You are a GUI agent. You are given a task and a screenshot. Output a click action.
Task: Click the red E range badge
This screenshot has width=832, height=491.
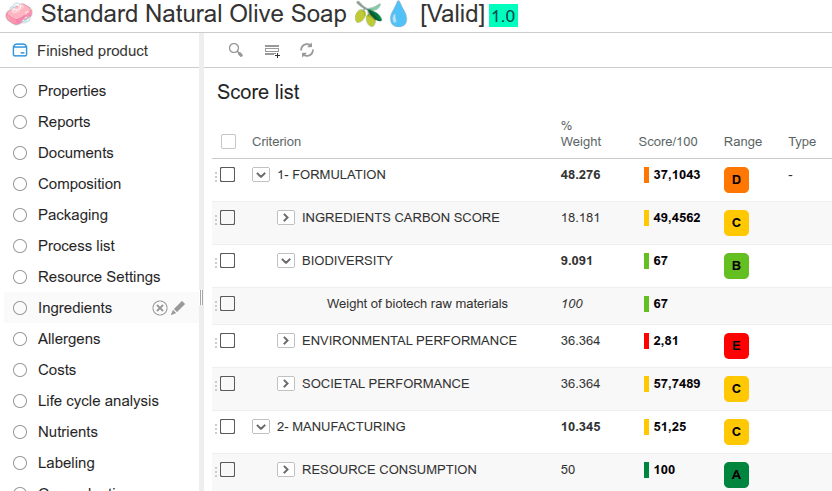(x=736, y=346)
